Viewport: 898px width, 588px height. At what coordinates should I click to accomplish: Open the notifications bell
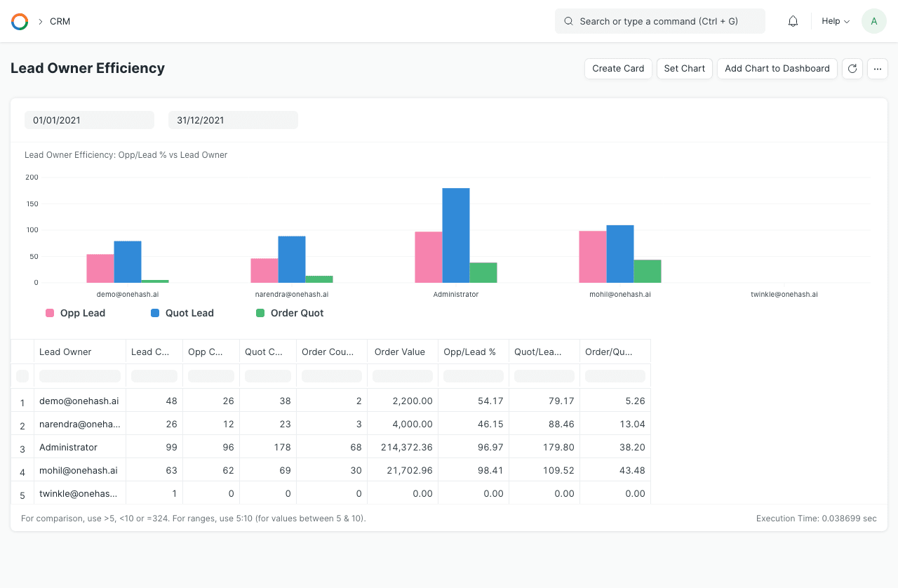click(793, 22)
